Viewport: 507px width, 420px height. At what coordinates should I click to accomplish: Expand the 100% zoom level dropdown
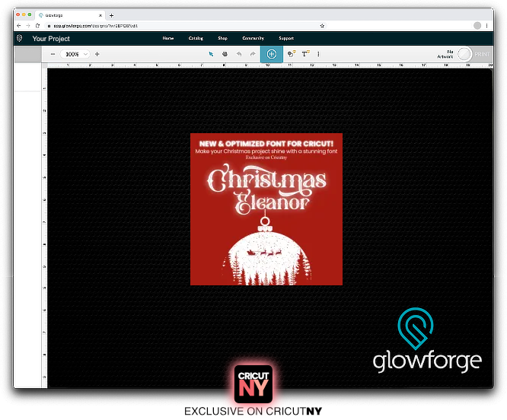[x=76, y=54]
